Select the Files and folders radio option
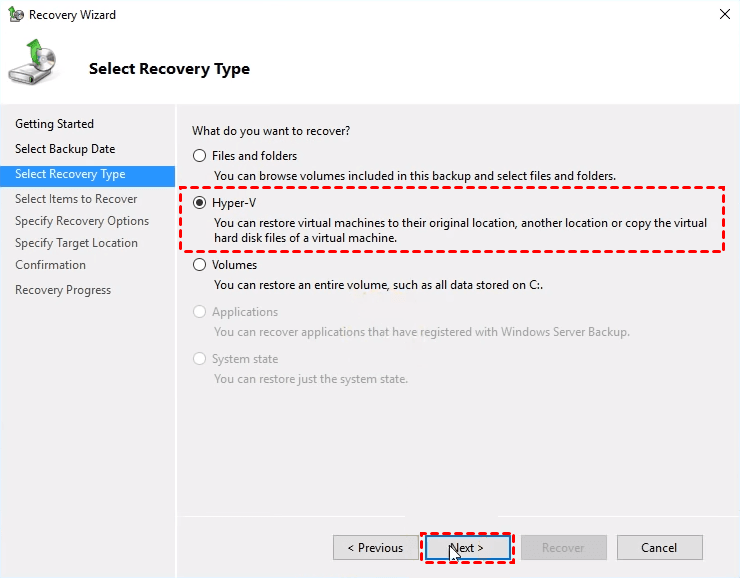This screenshot has width=740, height=578. (x=200, y=156)
